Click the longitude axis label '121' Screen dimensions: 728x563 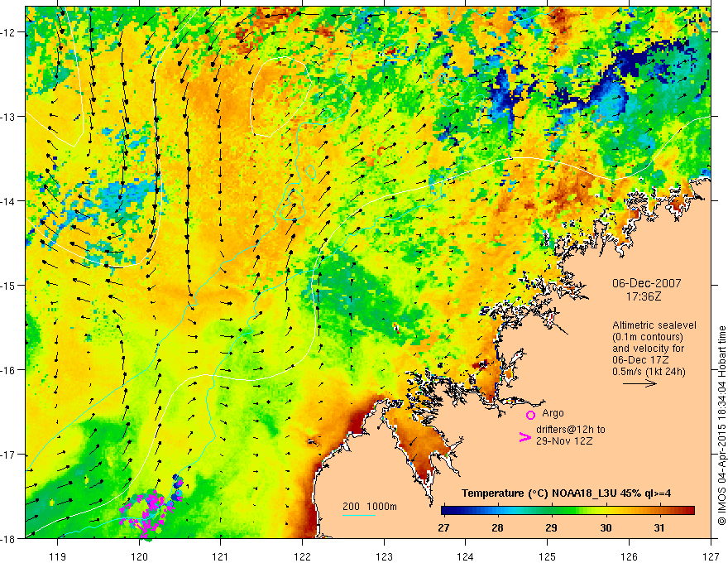pyautogui.click(x=221, y=556)
